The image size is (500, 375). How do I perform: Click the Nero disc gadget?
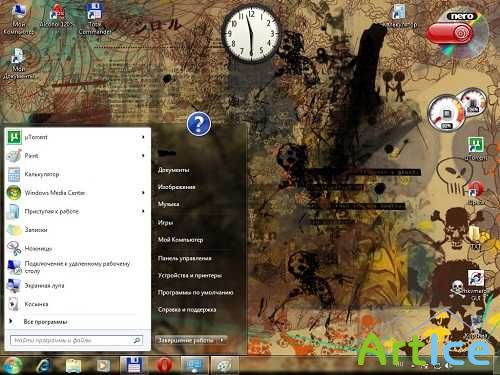tap(457, 33)
